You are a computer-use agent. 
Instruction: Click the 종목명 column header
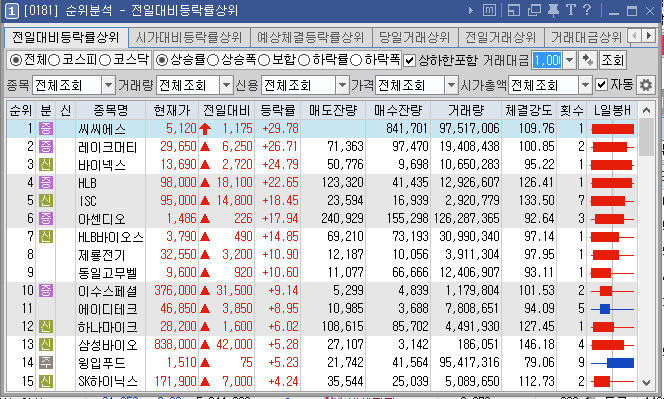click(x=111, y=111)
